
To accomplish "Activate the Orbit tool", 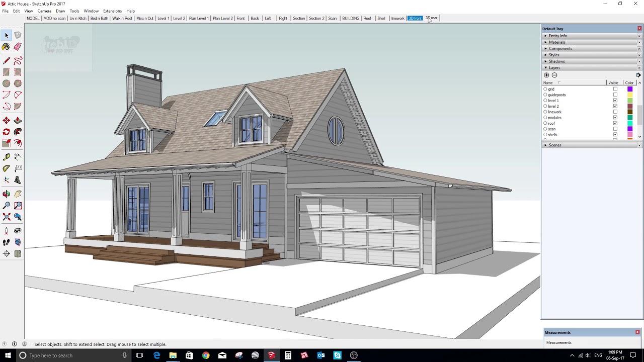I will 7,194.
